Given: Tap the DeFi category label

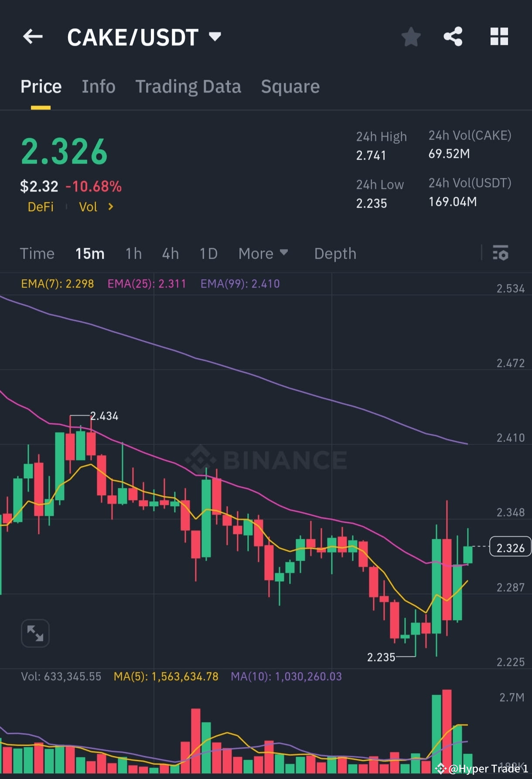Looking at the screenshot, I should (41, 206).
